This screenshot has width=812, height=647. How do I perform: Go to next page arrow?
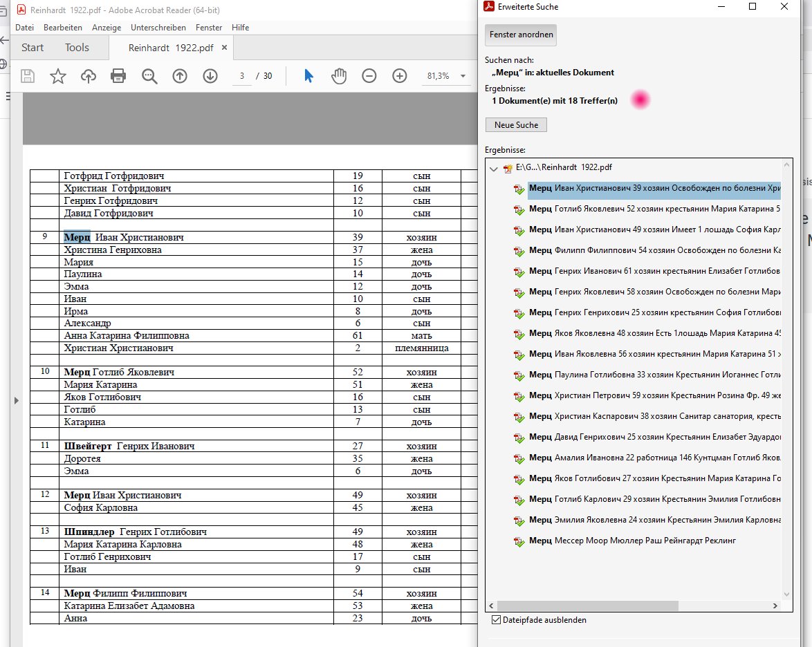pos(210,76)
